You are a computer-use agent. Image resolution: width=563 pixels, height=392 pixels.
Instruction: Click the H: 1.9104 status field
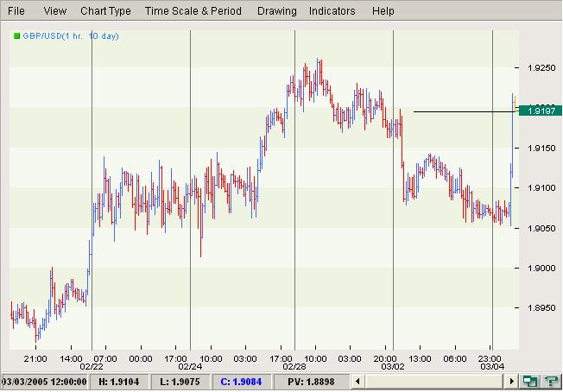(118, 382)
